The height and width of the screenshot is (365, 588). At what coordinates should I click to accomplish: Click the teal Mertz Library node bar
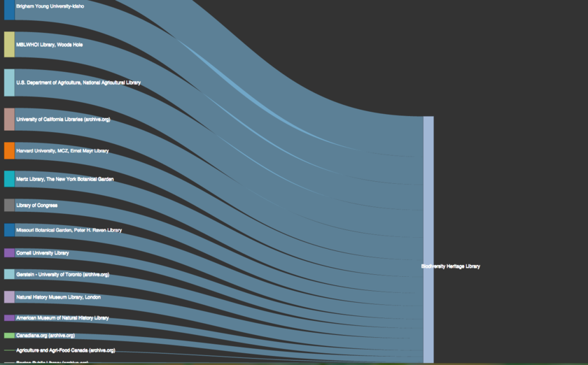(9, 179)
